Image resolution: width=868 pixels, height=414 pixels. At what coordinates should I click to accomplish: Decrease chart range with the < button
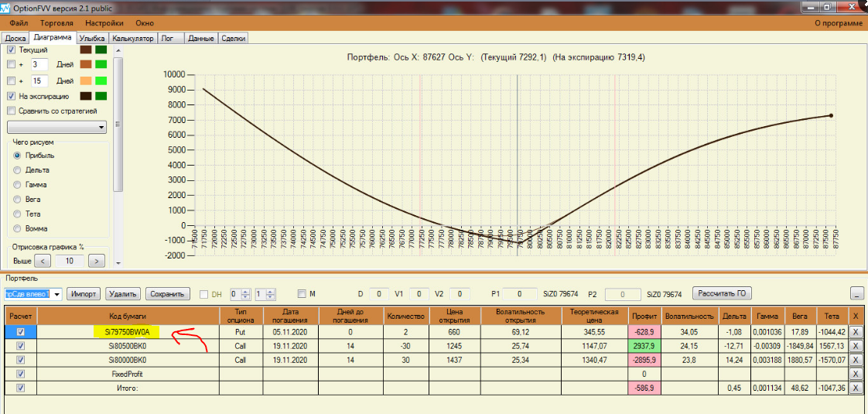pyautogui.click(x=44, y=260)
